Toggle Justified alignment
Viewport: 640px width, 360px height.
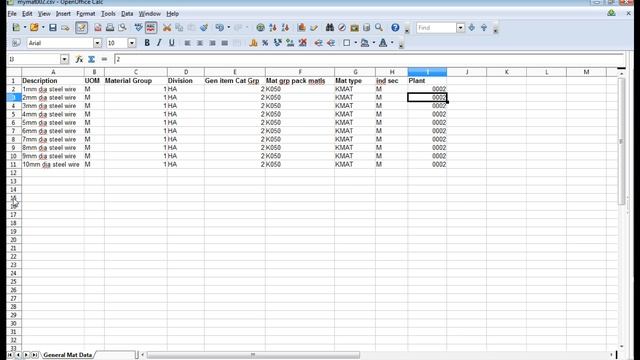point(224,43)
